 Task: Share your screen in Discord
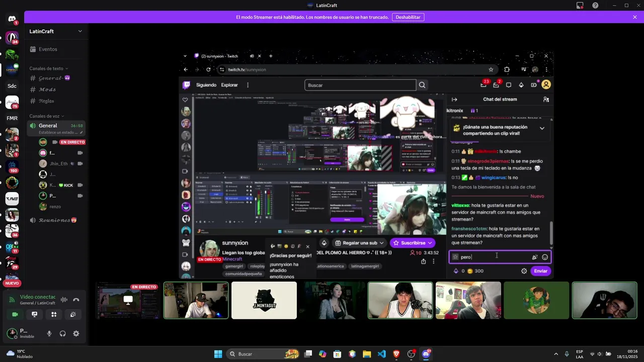[34, 314]
